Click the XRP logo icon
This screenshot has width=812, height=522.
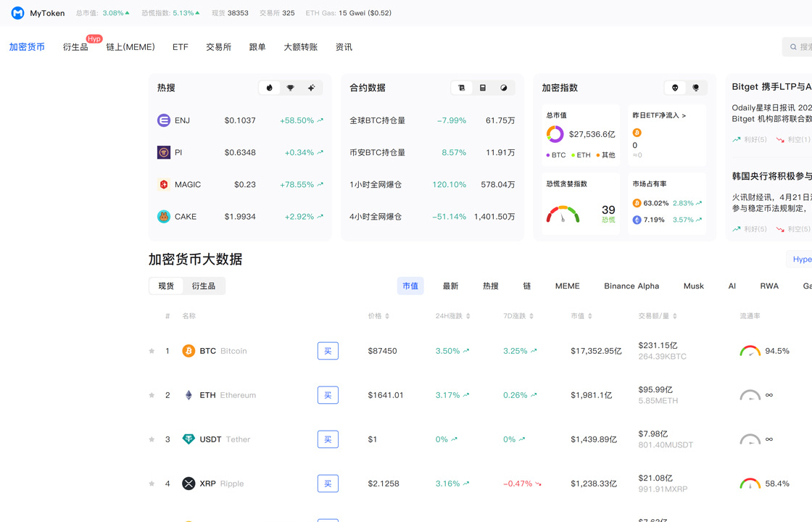tap(188, 484)
